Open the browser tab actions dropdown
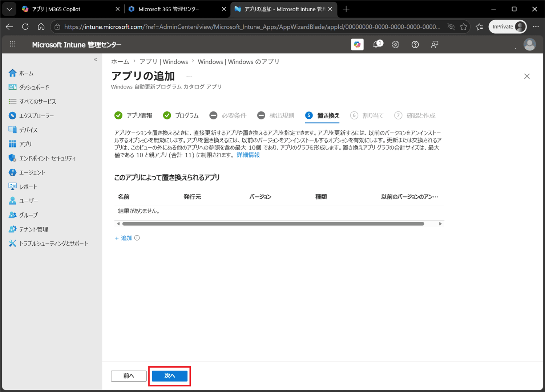The width and height of the screenshot is (545, 392). tap(9, 9)
